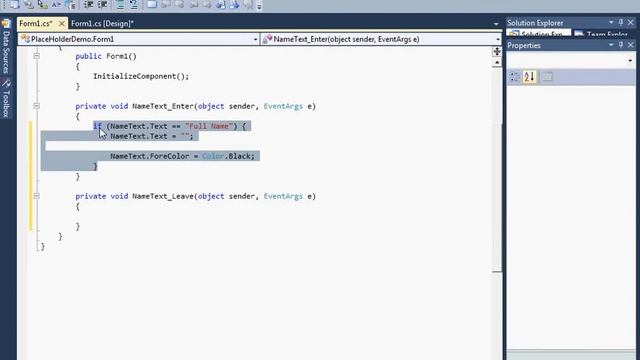Image resolution: width=640 pixels, height=360 pixels.
Task: Click the Property Pages icon in Properties
Action: point(548,77)
